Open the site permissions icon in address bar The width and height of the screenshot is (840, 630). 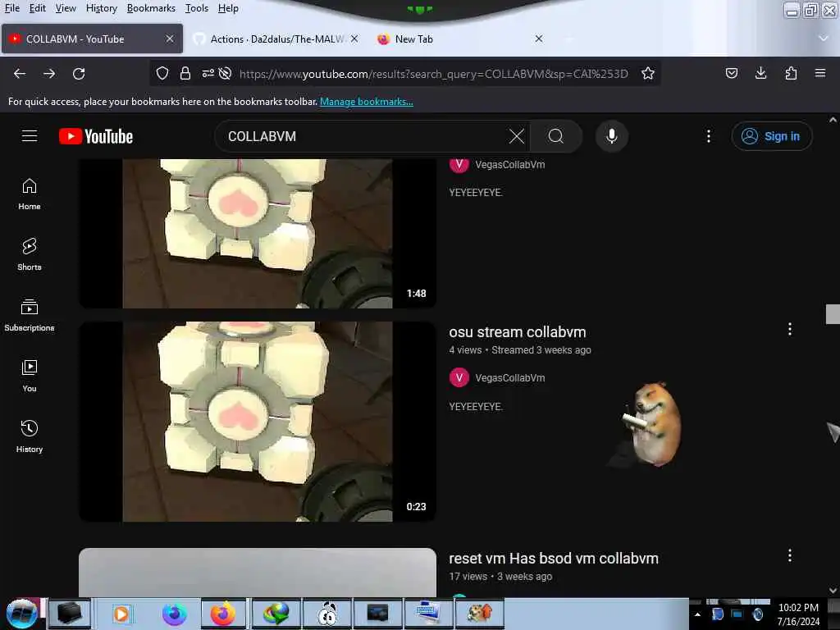pyautogui.click(x=208, y=73)
